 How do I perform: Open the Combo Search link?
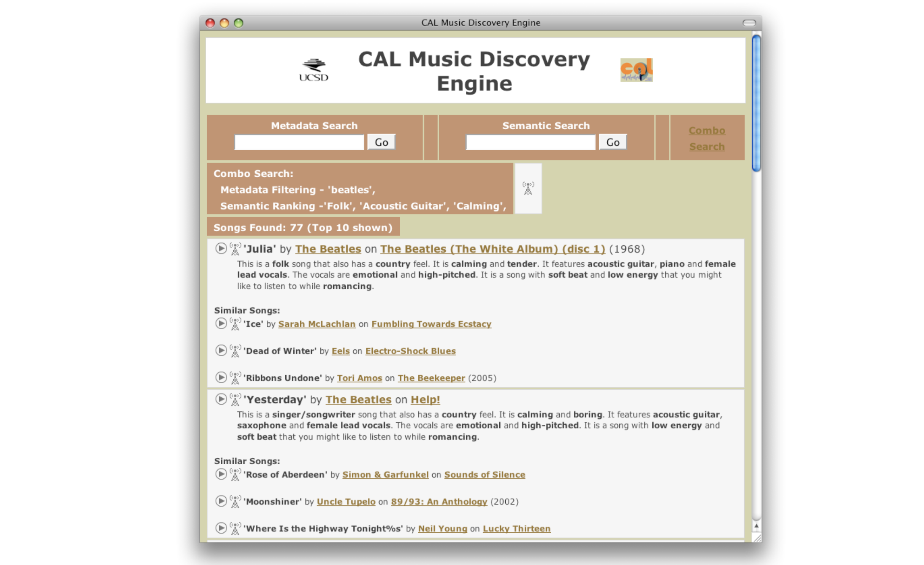(x=706, y=138)
